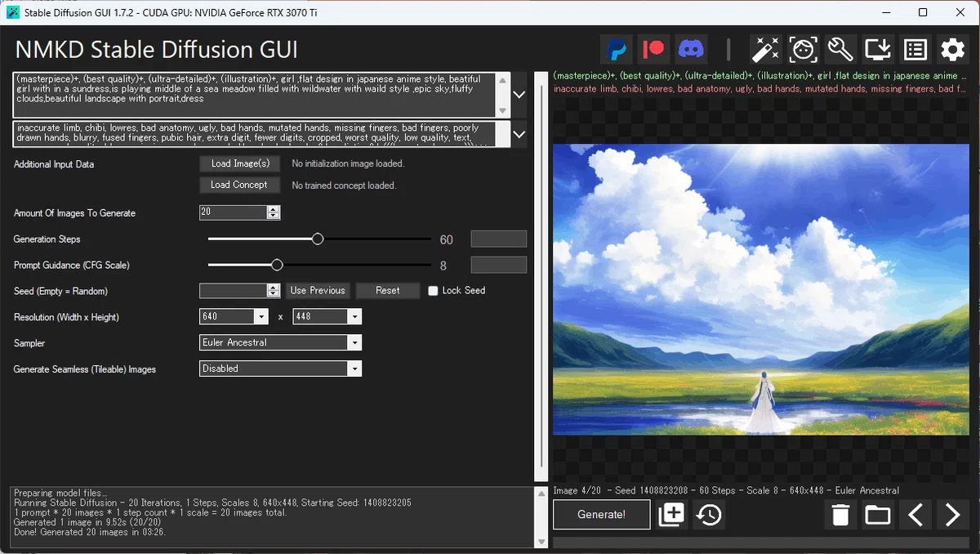Start generation with the Generate! button
Image resolution: width=980 pixels, height=554 pixels.
point(602,515)
